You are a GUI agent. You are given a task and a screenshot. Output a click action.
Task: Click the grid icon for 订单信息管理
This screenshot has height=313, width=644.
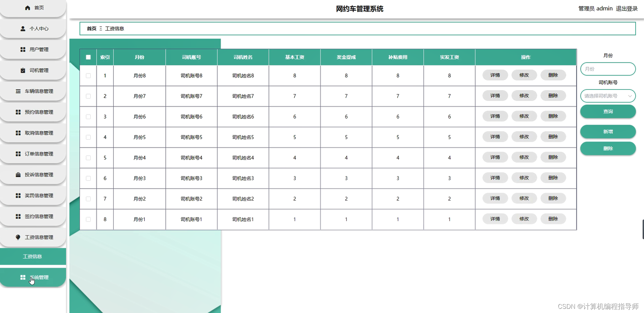[18, 154]
